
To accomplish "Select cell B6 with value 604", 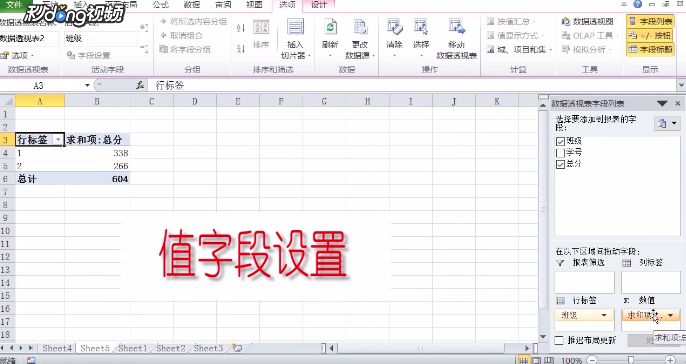I will [x=97, y=179].
